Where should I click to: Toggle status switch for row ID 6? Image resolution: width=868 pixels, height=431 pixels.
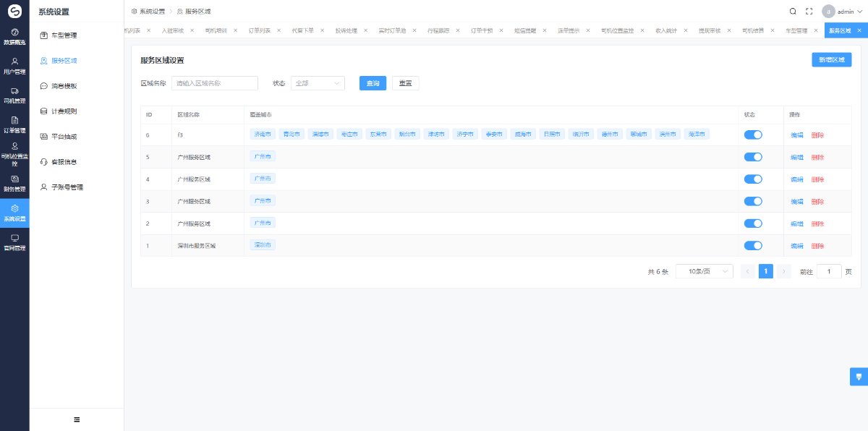point(753,135)
